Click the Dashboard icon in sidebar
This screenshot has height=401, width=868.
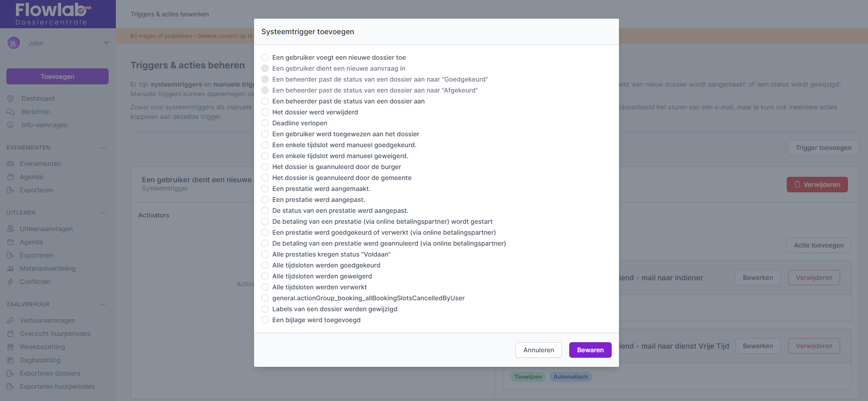point(10,98)
